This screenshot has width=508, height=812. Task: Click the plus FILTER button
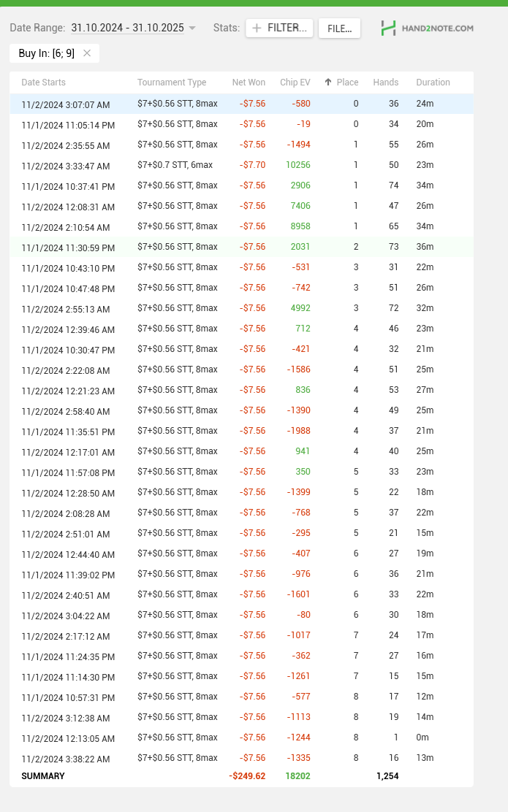(280, 28)
